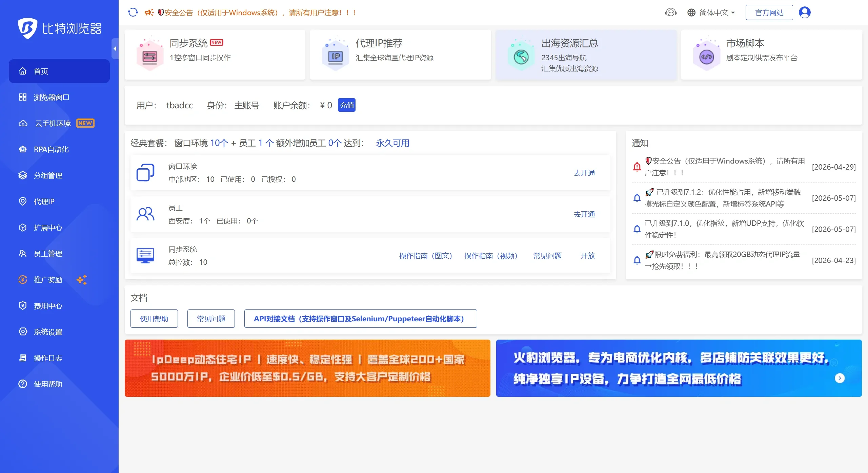This screenshot has width=868, height=473.
Task: Click the username tbadcc
Action: 179,105
